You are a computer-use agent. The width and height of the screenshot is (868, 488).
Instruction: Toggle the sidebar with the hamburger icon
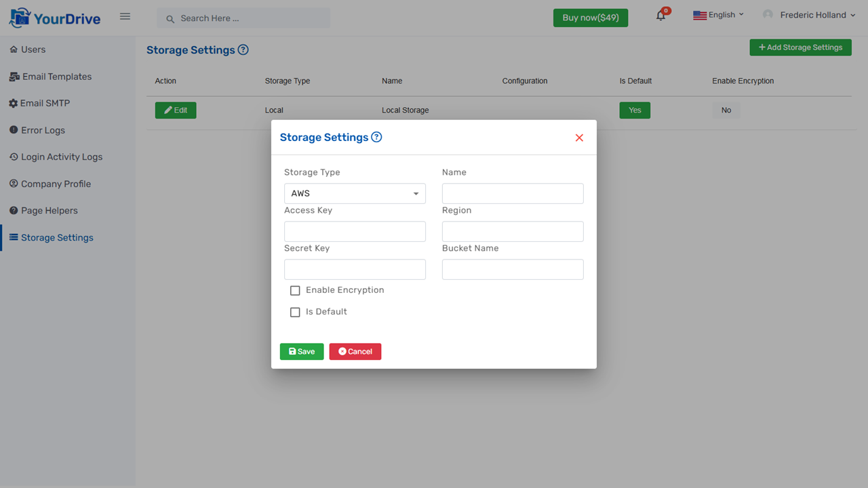[125, 16]
